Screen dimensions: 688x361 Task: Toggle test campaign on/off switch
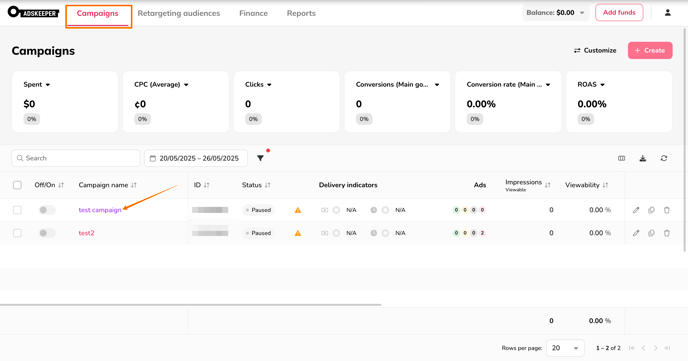pyautogui.click(x=47, y=210)
